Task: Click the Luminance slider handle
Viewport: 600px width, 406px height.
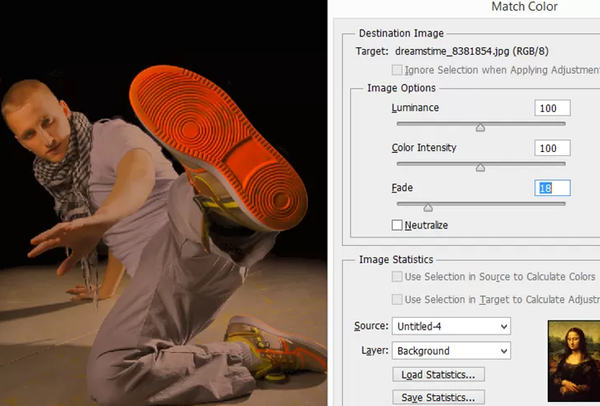Action: (480, 127)
